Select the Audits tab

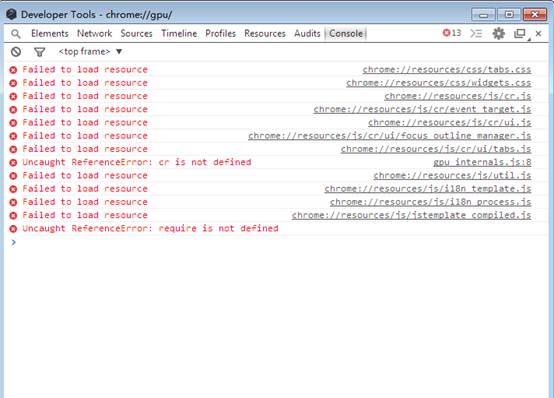click(307, 34)
